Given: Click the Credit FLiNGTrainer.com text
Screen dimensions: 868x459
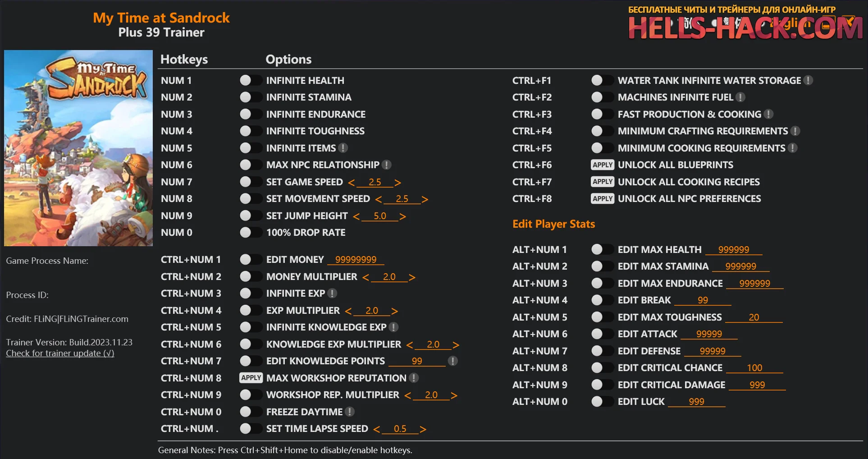Looking at the screenshot, I should 67,319.
